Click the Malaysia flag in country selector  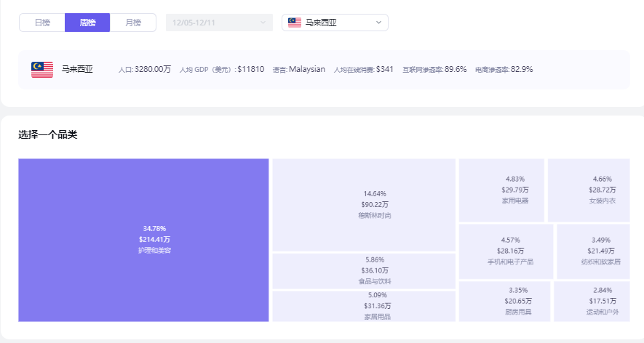tap(295, 23)
